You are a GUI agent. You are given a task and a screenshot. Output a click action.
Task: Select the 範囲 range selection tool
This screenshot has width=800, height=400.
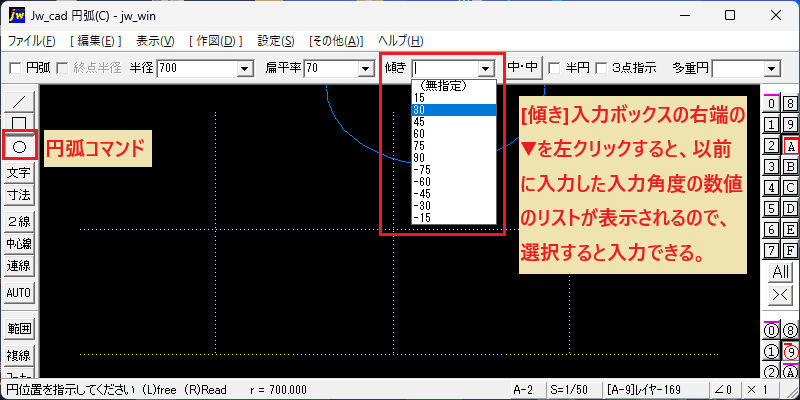pyautogui.click(x=19, y=329)
